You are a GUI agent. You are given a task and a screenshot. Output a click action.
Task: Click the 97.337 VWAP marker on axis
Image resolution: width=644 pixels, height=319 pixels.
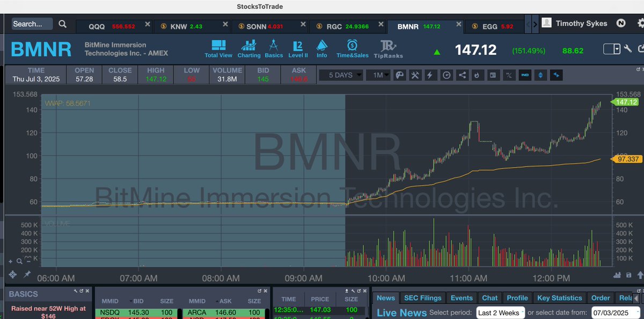tap(626, 159)
